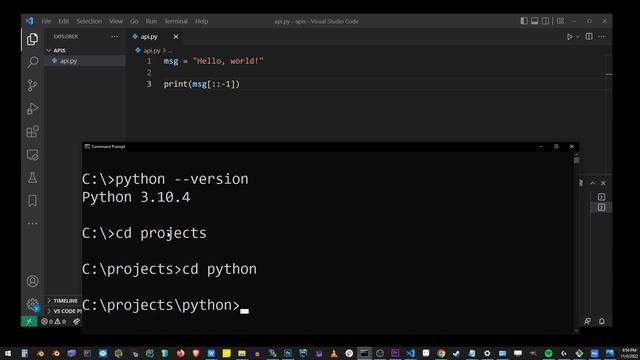Click code line 1 with msg assignment

coord(213,61)
